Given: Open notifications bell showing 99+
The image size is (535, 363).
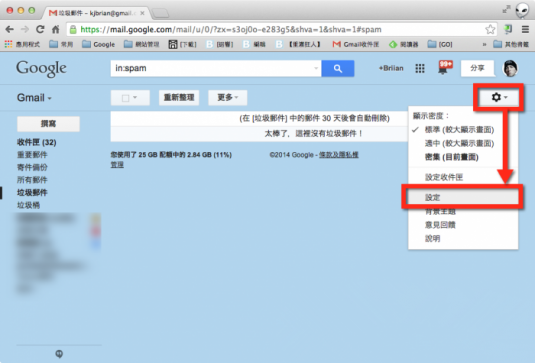Looking at the screenshot, I should click(445, 68).
